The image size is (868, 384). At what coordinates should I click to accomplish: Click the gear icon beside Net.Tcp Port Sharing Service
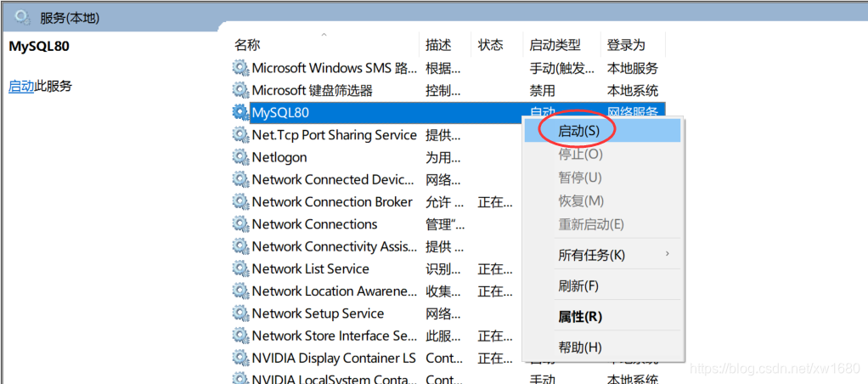tap(240, 135)
